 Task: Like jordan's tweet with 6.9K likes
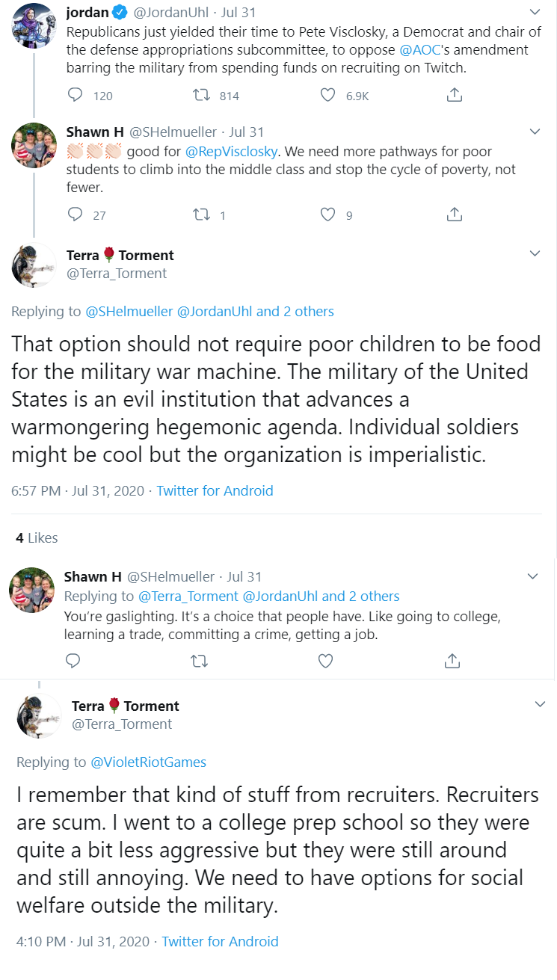tap(327, 95)
